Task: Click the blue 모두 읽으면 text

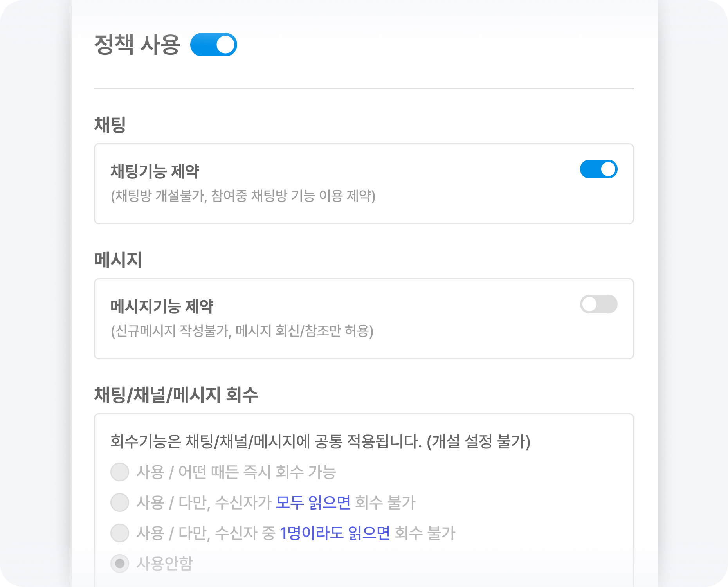Action: 313,502
